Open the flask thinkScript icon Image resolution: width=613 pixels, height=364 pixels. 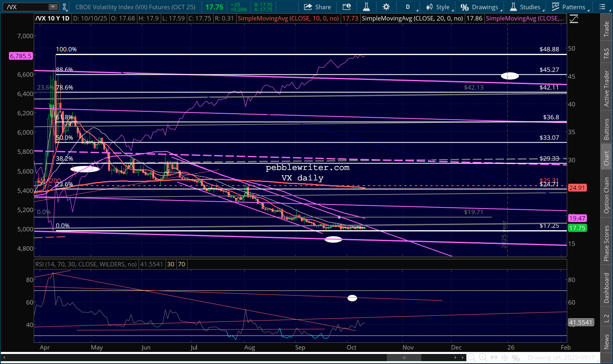click(x=366, y=7)
